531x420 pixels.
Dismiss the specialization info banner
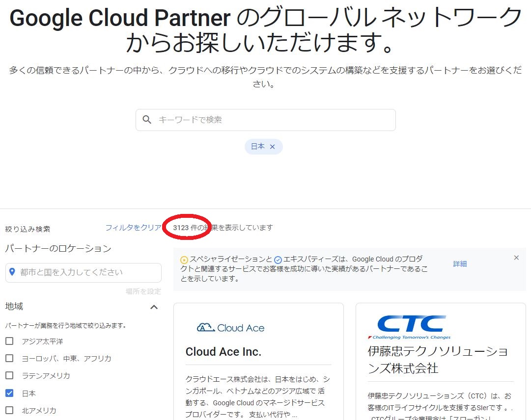coord(516,258)
